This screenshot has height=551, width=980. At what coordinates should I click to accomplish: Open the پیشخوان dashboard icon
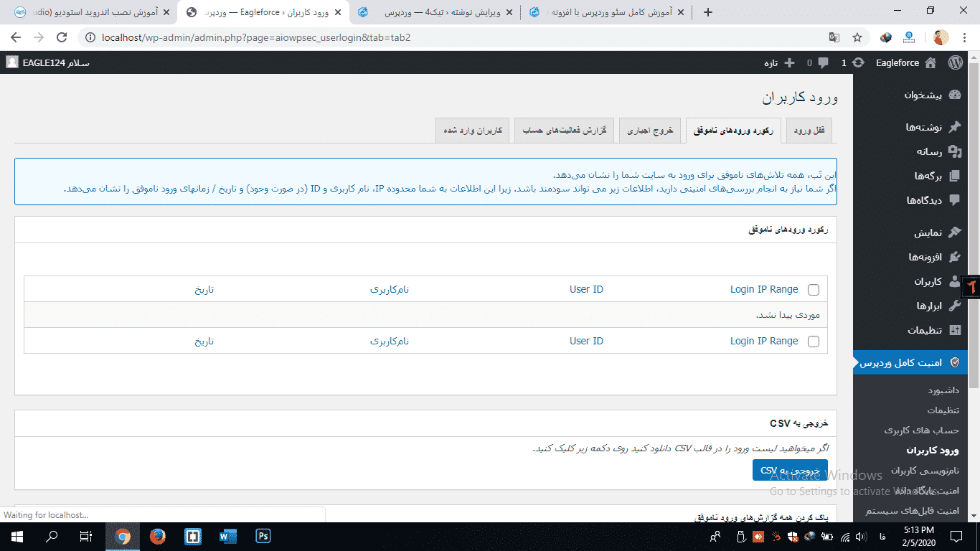[x=954, y=95]
